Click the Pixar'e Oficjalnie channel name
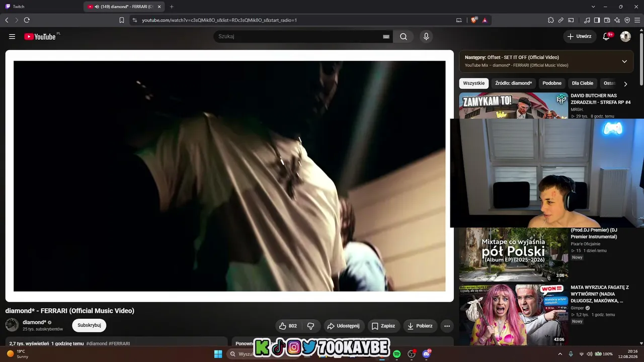This screenshot has height=362, width=644. [x=586, y=244]
